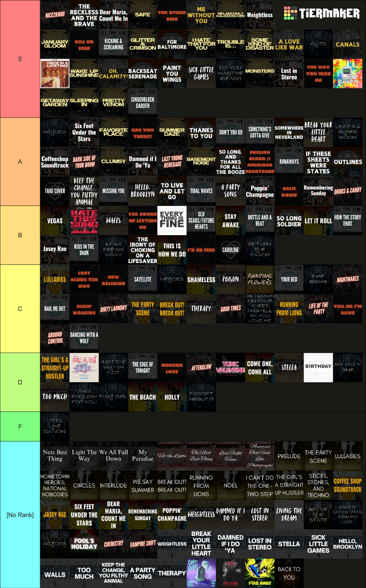
Task: Select The Beach tile
Action: click(x=143, y=397)
